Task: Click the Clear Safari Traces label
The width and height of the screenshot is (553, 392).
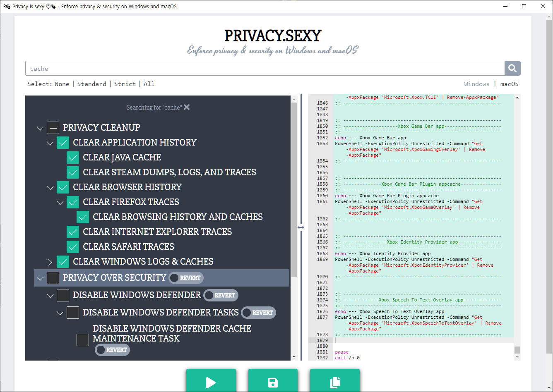Action: [128, 247]
